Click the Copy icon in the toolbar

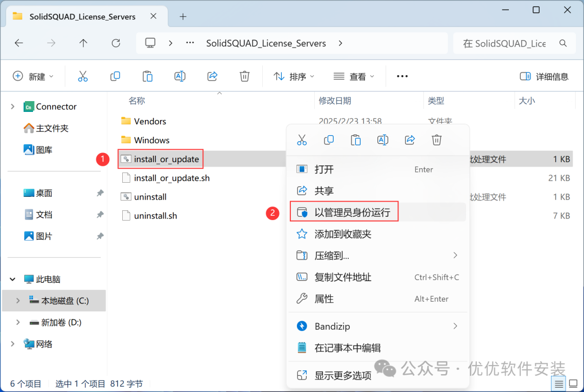115,76
